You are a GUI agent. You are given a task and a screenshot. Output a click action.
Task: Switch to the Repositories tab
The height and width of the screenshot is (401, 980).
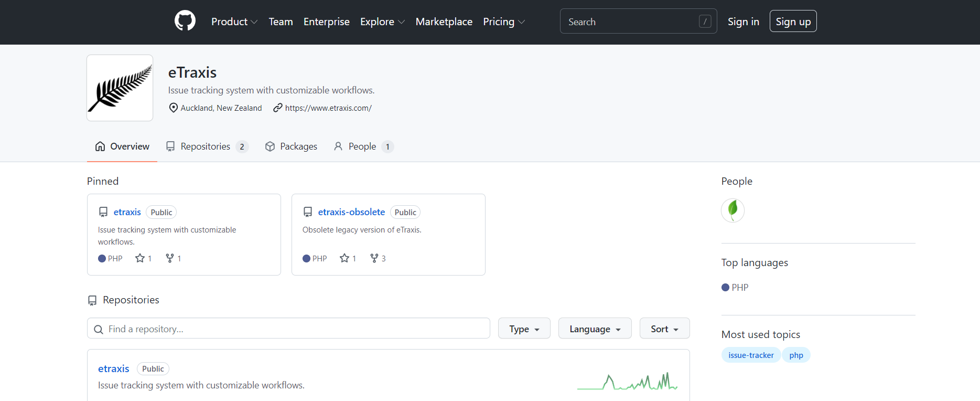[x=207, y=146]
